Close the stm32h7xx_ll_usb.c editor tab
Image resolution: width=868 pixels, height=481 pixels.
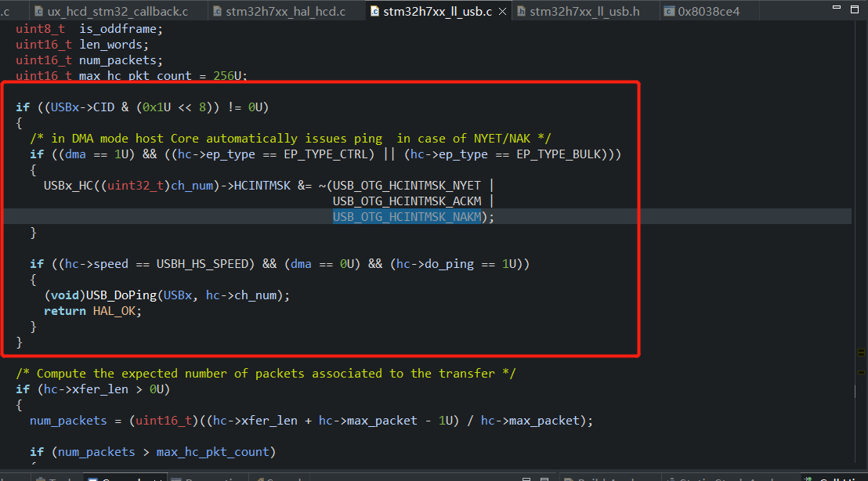[503, 12]
